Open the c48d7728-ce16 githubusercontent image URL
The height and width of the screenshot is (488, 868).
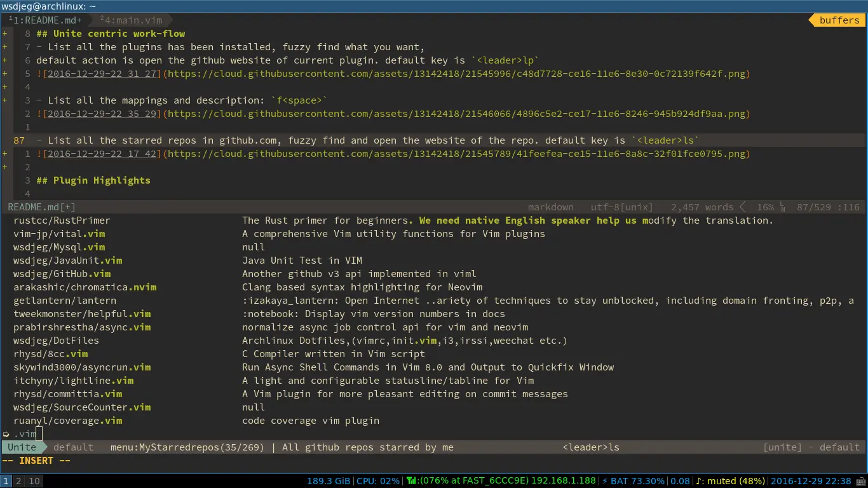pyautogui.click(x=456, y=74)
